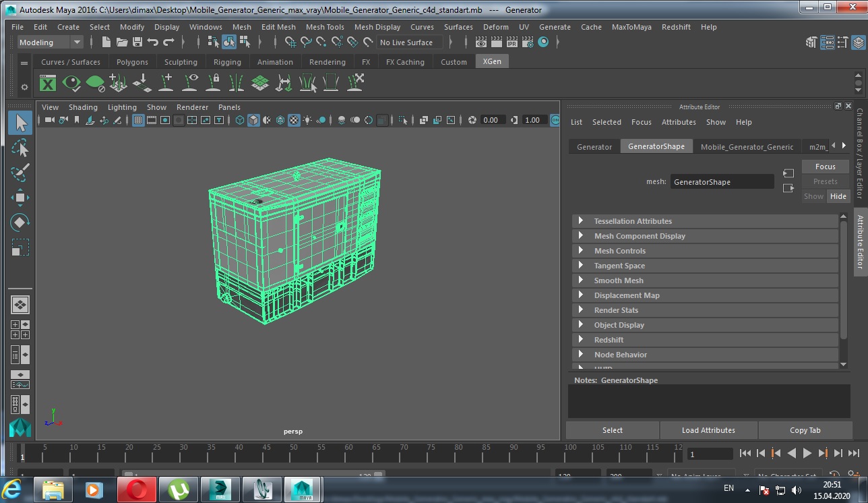This screenshot has width=868, height=503.
Task: Click the Open Scene folder icon
Action: pos(122,42)
